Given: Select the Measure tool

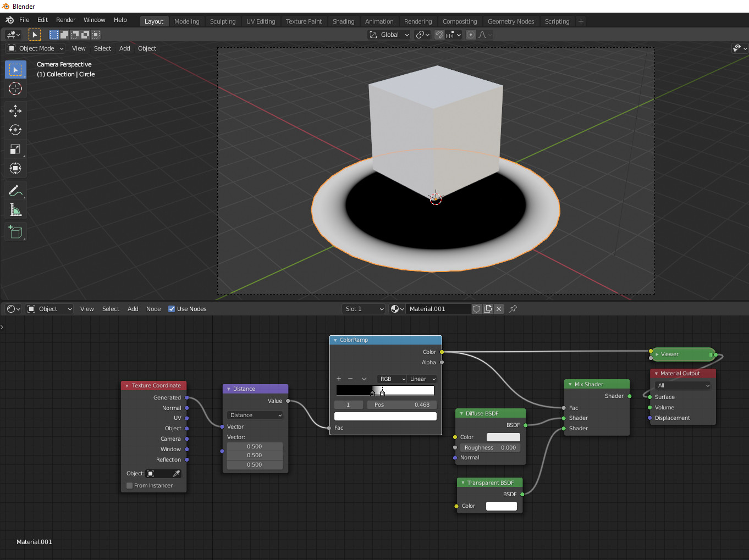Looking at the screenshot, I should (15, 209).
